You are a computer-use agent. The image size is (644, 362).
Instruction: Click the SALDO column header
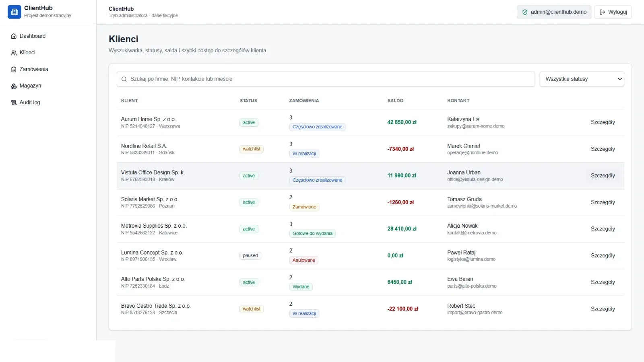[x=395, y=101]
